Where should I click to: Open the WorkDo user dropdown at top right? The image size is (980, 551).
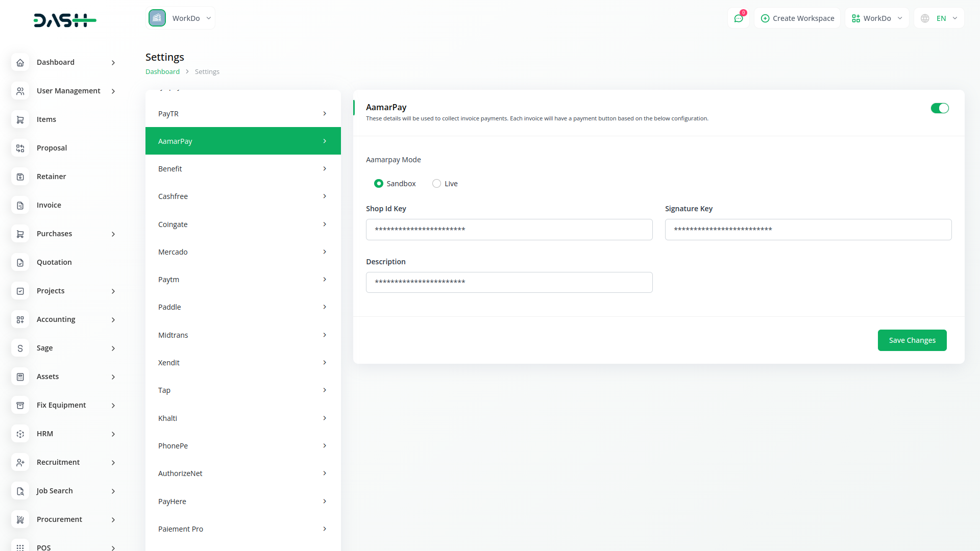[x=877, y=18]
